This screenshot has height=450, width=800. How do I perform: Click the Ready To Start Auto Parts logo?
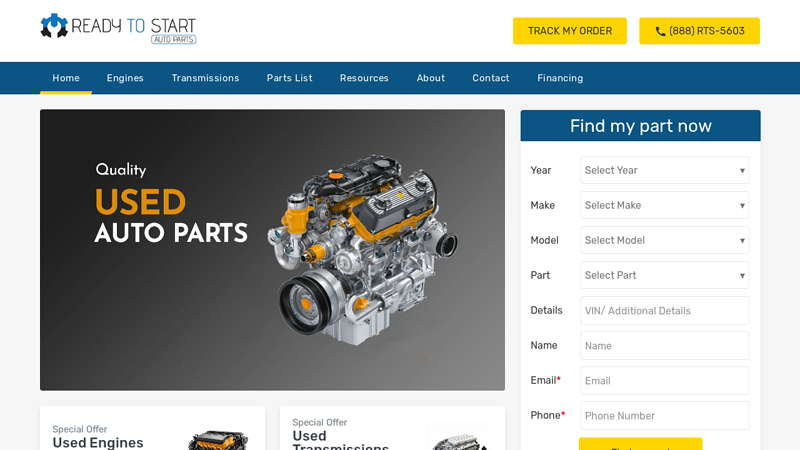pyautogui.click(x=118, y=28)
